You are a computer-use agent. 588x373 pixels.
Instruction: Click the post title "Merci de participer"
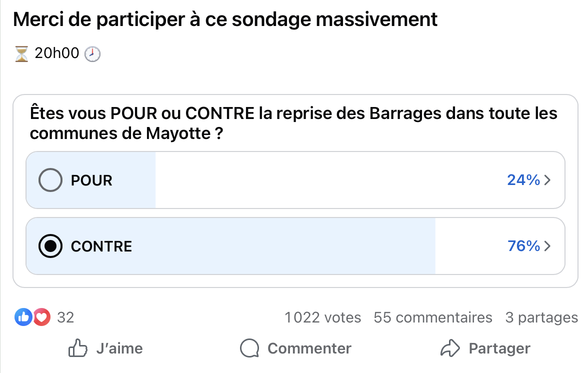(x=225, y=19)
